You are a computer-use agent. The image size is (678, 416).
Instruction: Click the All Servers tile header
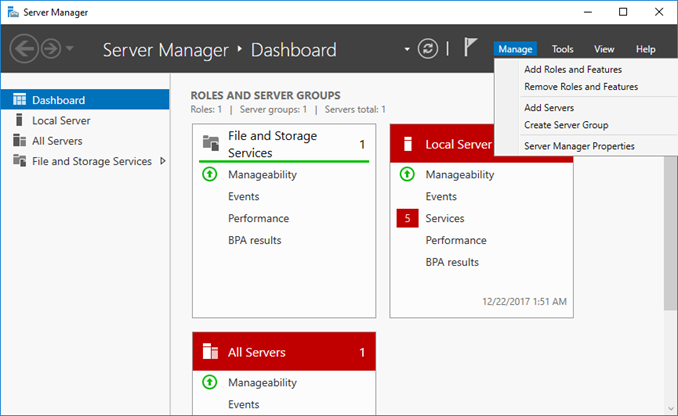pyautogui.click(x=284, y=352)
